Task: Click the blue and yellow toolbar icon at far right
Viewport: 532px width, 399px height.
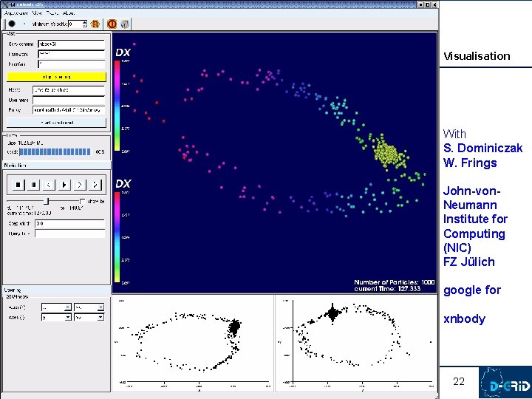Action: 125,24
